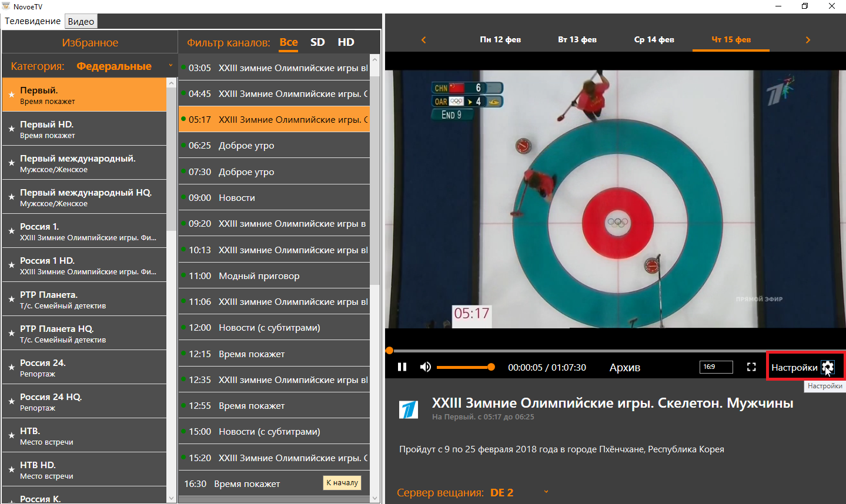Toggle favorite star for РТР Планета HQ
Screen dimensions: 846x504
(x=11, y=334)
